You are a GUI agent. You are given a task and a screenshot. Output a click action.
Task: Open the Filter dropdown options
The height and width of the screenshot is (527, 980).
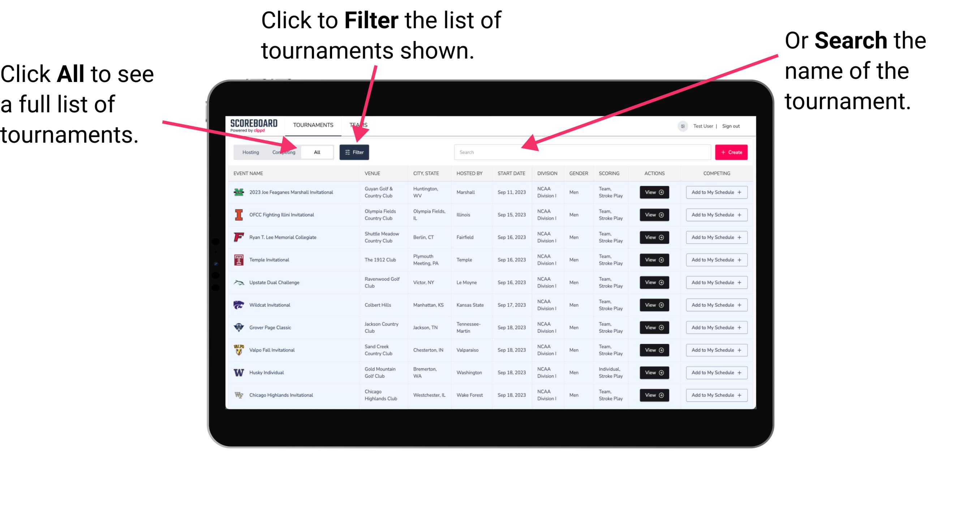[x=354, y=152]
